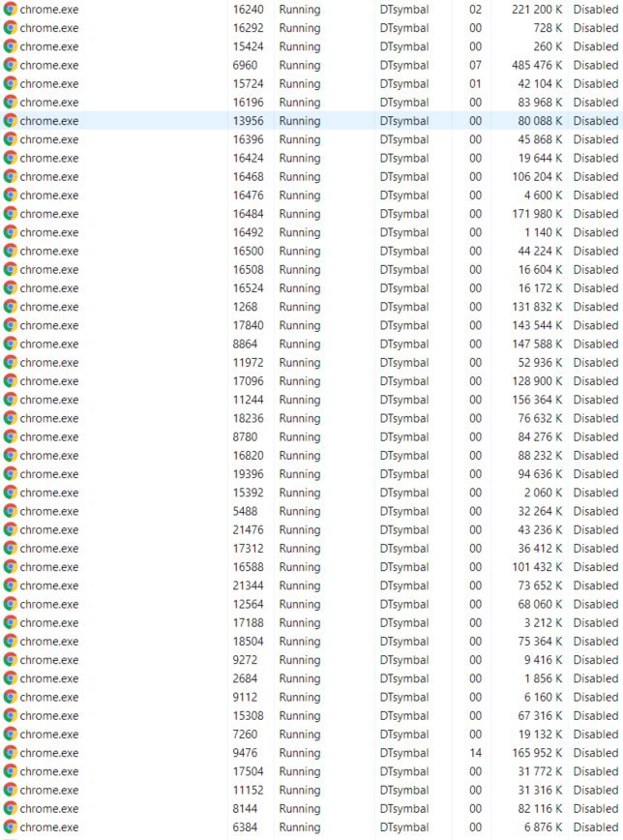623x840 pixels.
Task: Select Chrome icon for PID 11972
Action: click(x=11, y=362)
